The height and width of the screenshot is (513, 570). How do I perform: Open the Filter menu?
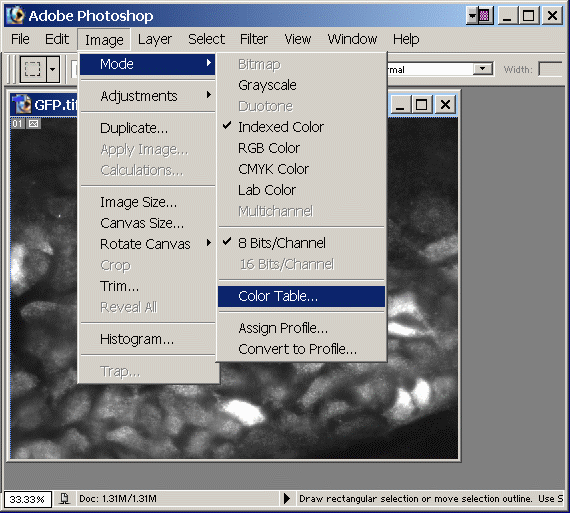(253, 39)
